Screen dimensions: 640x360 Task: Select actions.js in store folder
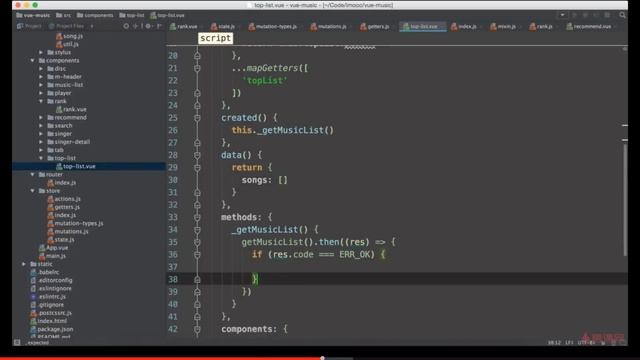tap(64, 199)
